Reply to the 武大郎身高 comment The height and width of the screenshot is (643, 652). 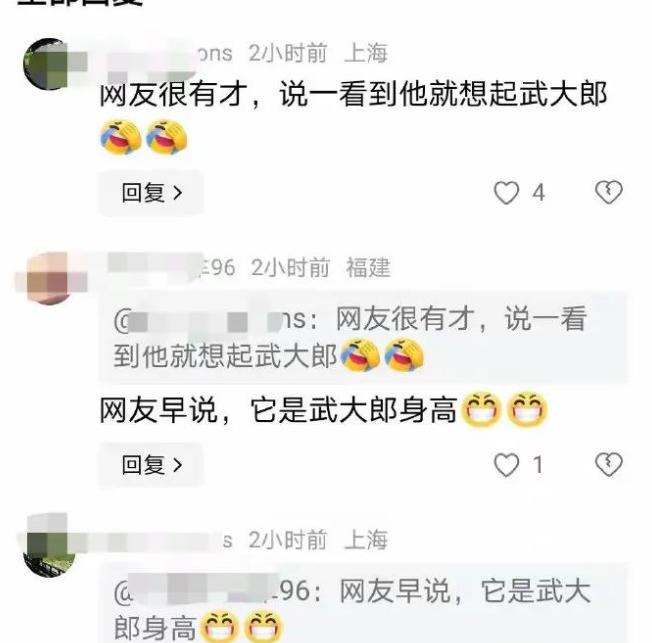coord(151,465)
